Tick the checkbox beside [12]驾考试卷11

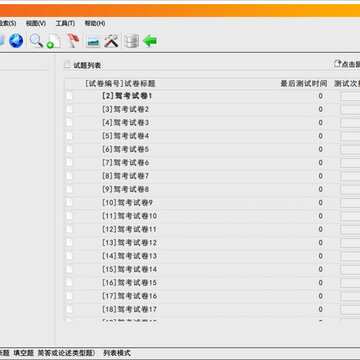(69, 229)
